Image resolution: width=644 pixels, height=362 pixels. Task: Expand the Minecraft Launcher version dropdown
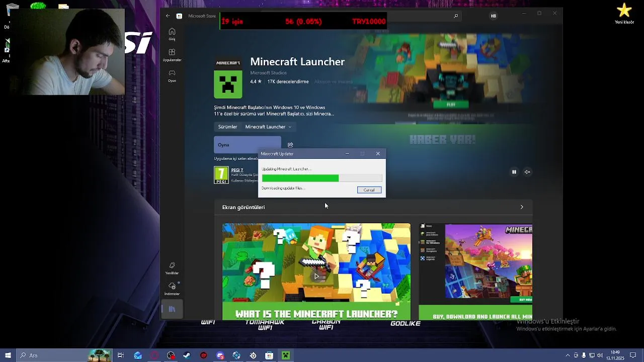pyautogui.click(x=268, y=127)
